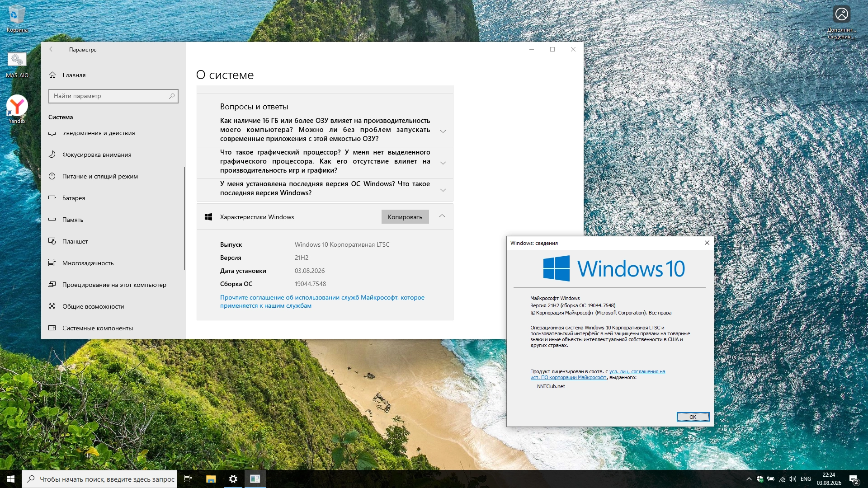Open the license terms link in winver dialog
Image resolution: width=868 pixels, height=488 pixels.
click(x=598, y=375)
